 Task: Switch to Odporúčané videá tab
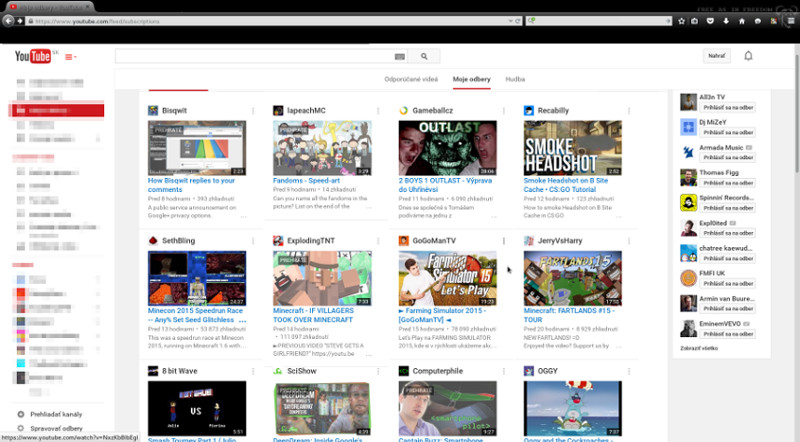click(x=411, y=79)
